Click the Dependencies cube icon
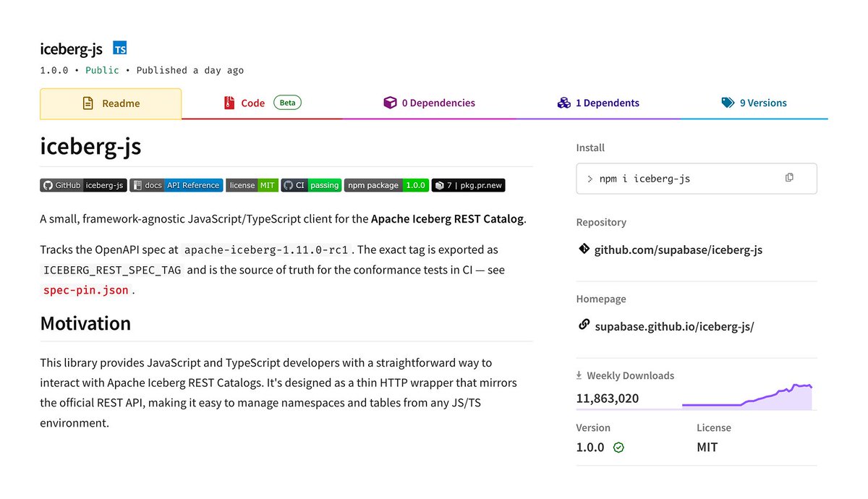Image resolution: width=868 pixels, height=499 pixels. pyautogui.click(x=390, y=103)
